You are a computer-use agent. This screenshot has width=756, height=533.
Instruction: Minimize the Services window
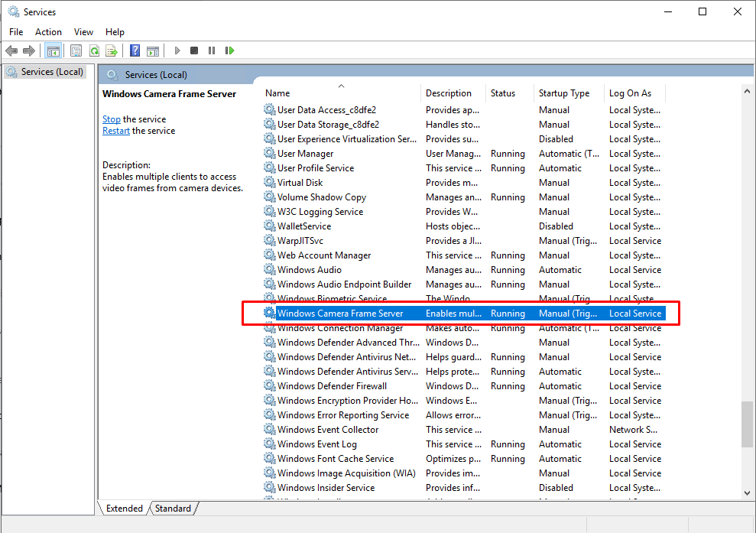[x=668, y=11]
